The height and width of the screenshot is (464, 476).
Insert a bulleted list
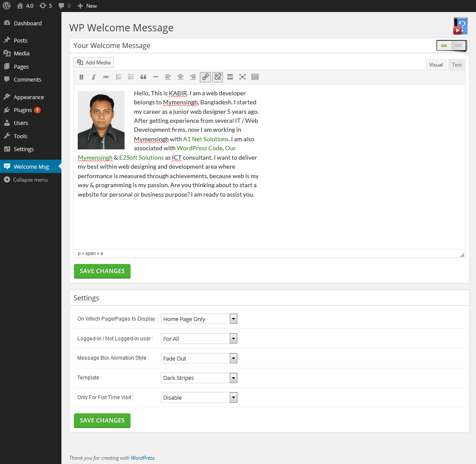[119, 77]
